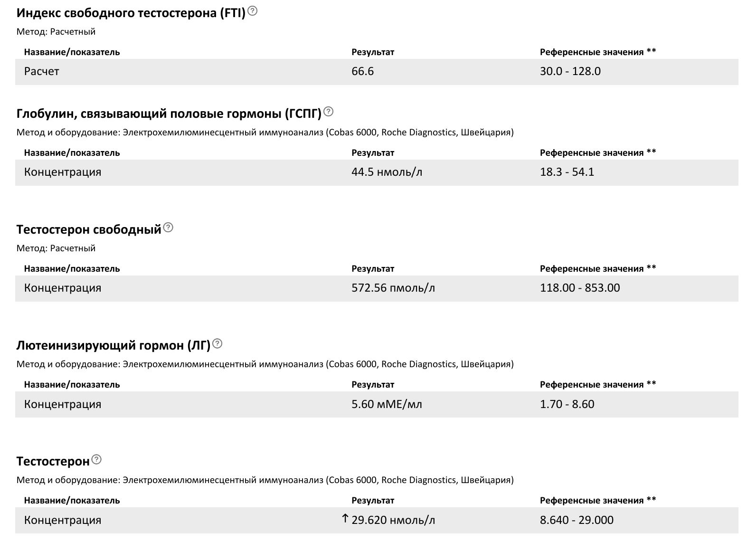Click testosterone reference range 8.640 - 29.000
The height and width of the screenshot is (560, 747).
click(x=577, y=520)
